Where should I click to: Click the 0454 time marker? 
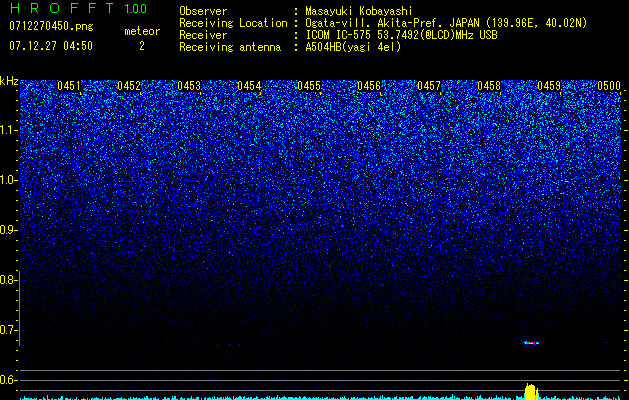(249, 86)
